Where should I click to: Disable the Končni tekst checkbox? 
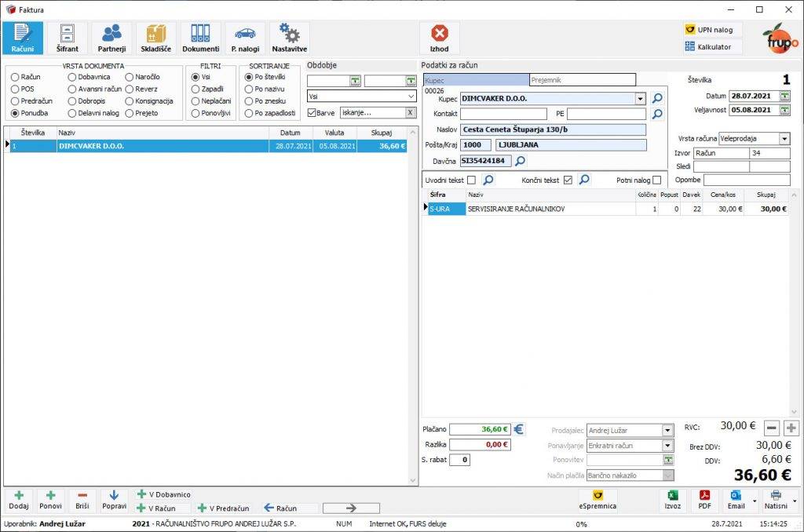568,180
